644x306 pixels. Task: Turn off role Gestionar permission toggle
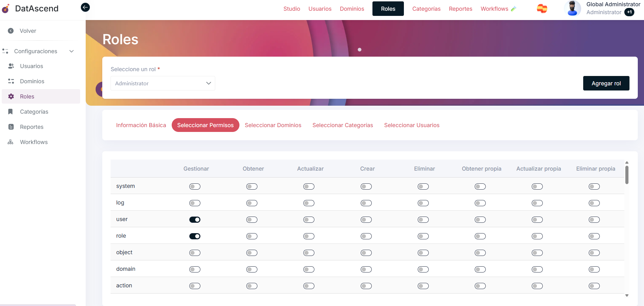coord(195,236)
